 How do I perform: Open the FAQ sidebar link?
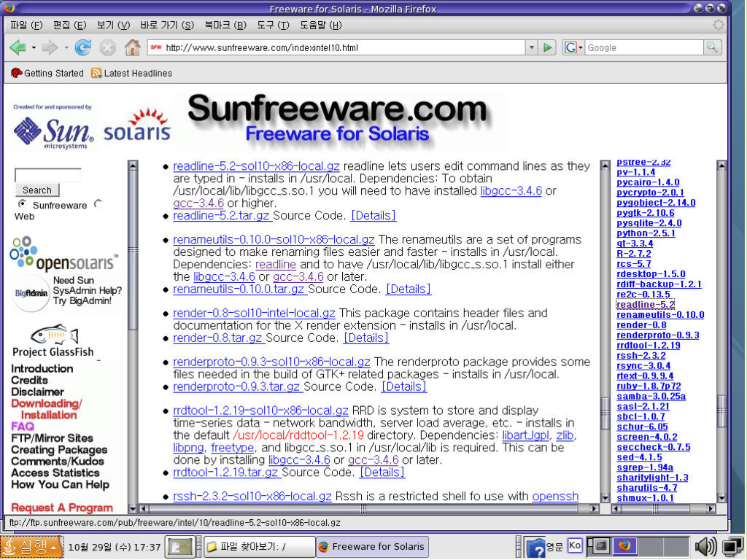tap(23, 426)
